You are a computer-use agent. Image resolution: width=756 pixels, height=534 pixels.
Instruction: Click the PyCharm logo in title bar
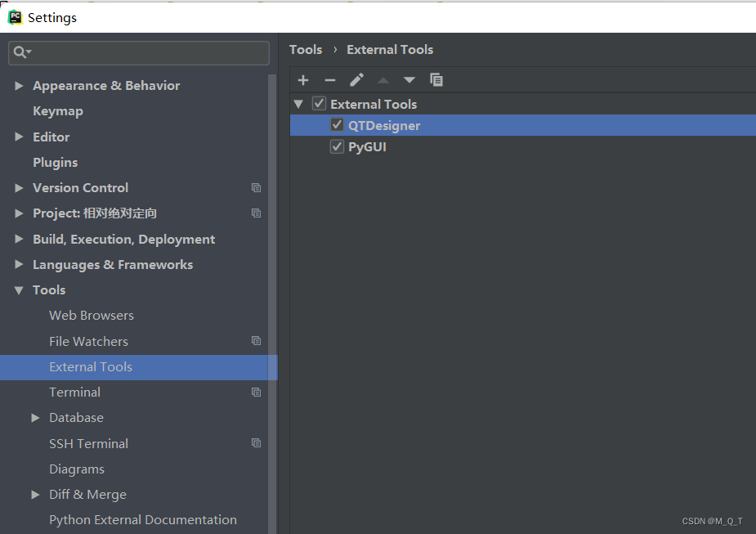pos(15,16)
